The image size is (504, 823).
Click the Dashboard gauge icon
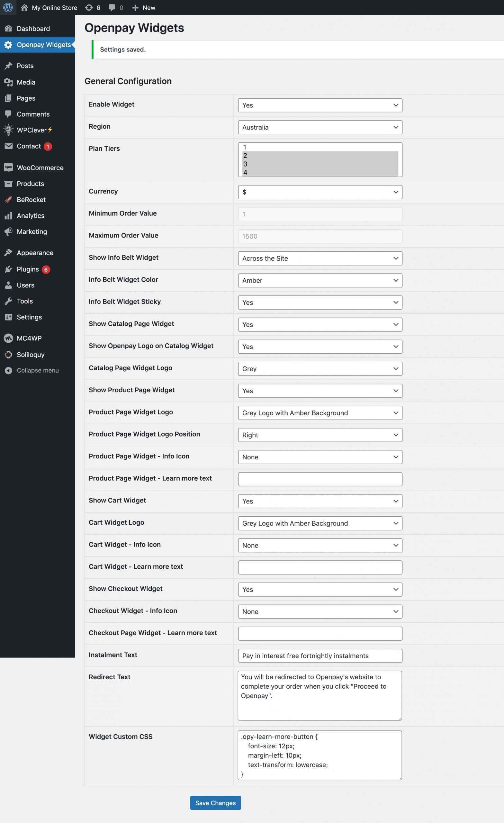coord(8,29)
